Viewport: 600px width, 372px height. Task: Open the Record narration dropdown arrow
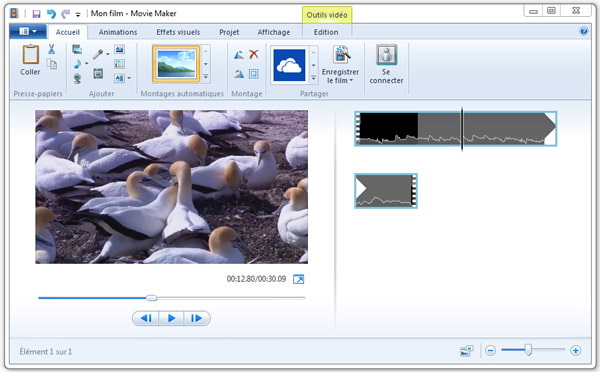pyautogui.click(x=108, y=54)
